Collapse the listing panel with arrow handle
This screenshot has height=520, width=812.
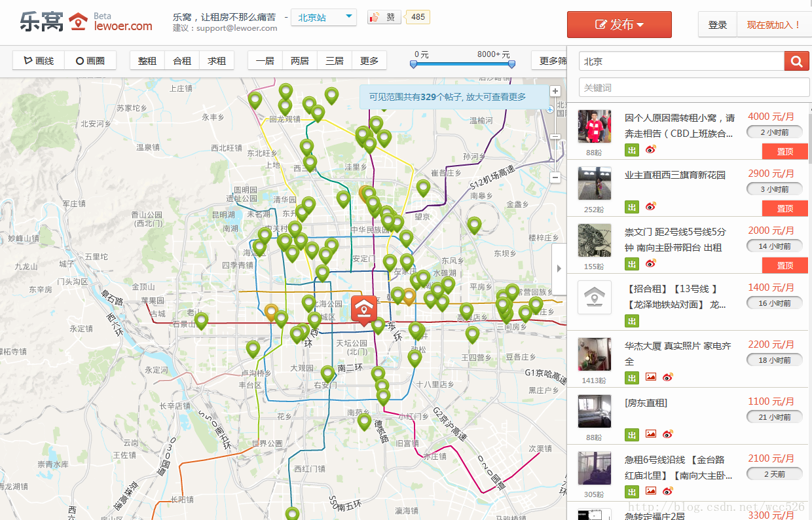coord(559,268)
